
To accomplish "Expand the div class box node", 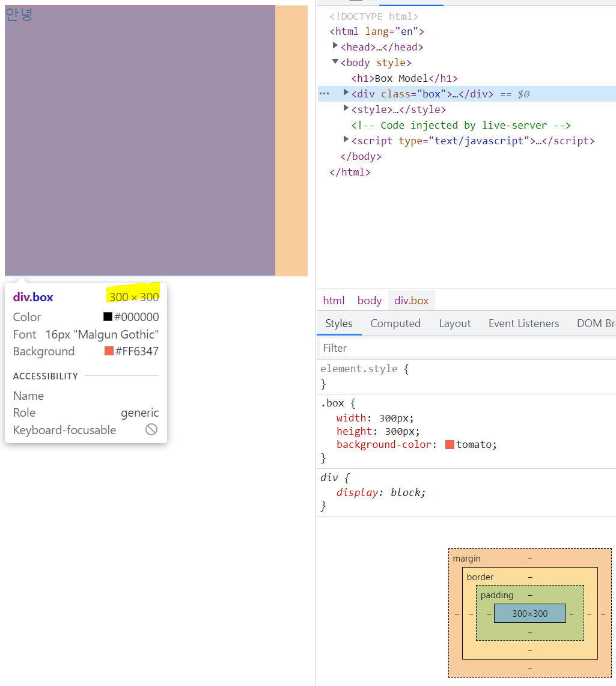I will (346, 93).
